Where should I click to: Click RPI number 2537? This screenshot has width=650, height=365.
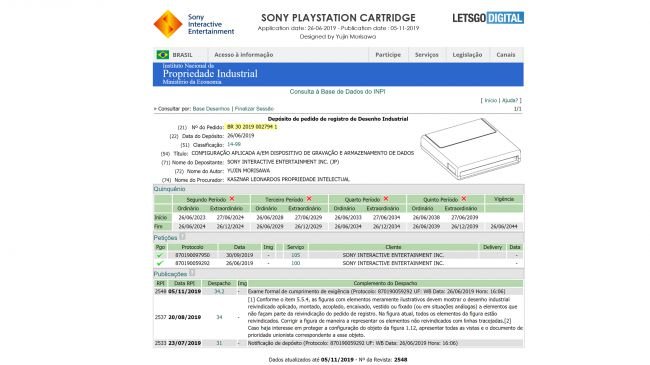(x=160, y=317)
